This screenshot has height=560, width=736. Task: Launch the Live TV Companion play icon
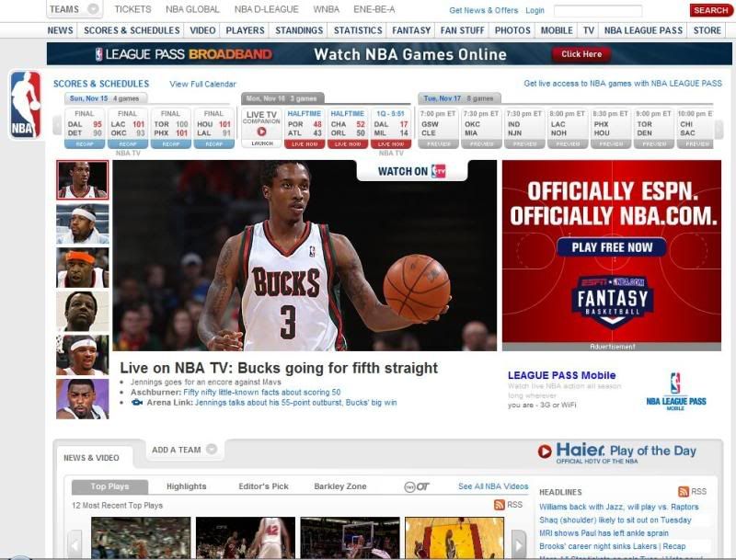[261, 131]
